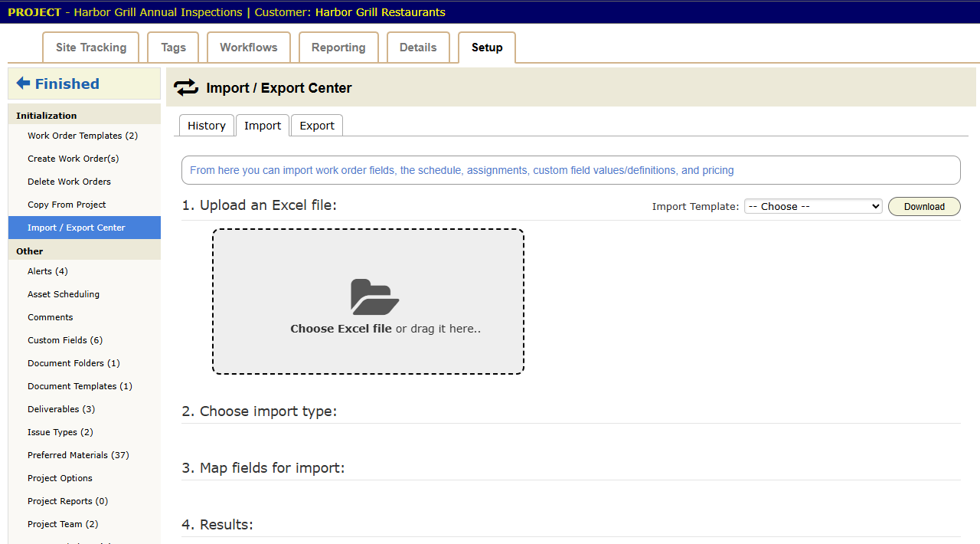Click '4. Results:' heading
Screen dimensions: 980x544
point(217,525)
